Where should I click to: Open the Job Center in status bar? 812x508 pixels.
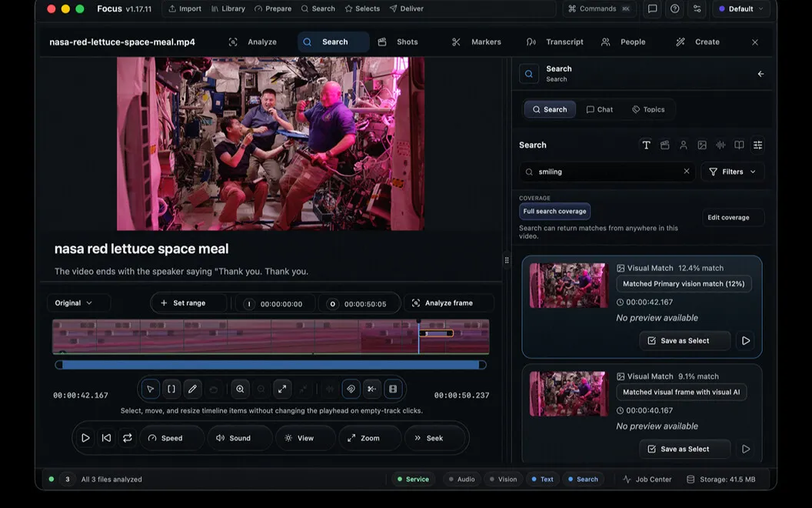pos(647,479)
